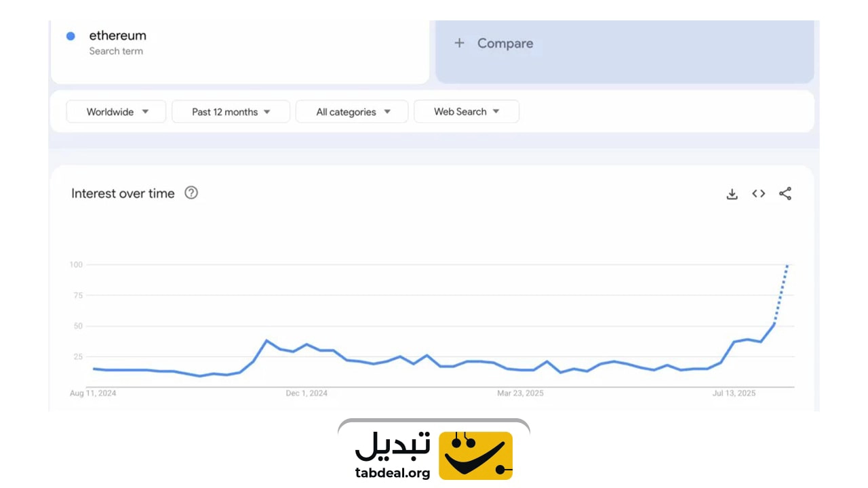The image size is (868, 488).
Task: Click the Mar 23, 2025 axis label
Action: click(520, 393)
